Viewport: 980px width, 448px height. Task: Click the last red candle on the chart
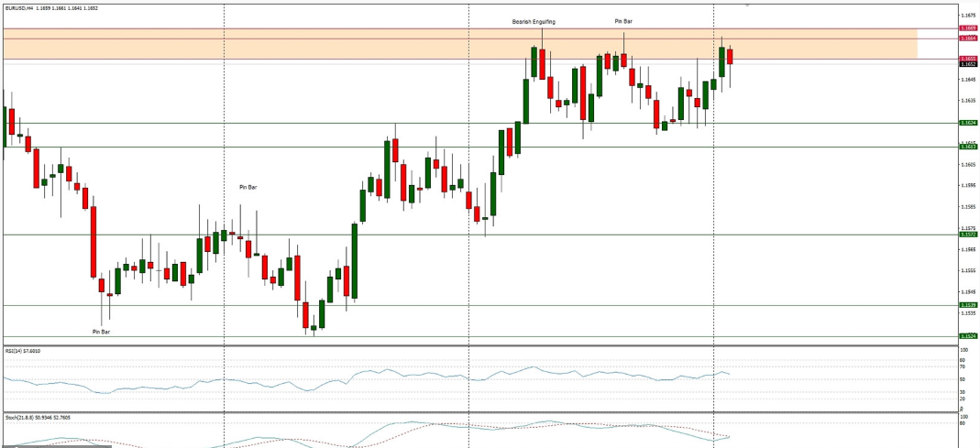730,56
